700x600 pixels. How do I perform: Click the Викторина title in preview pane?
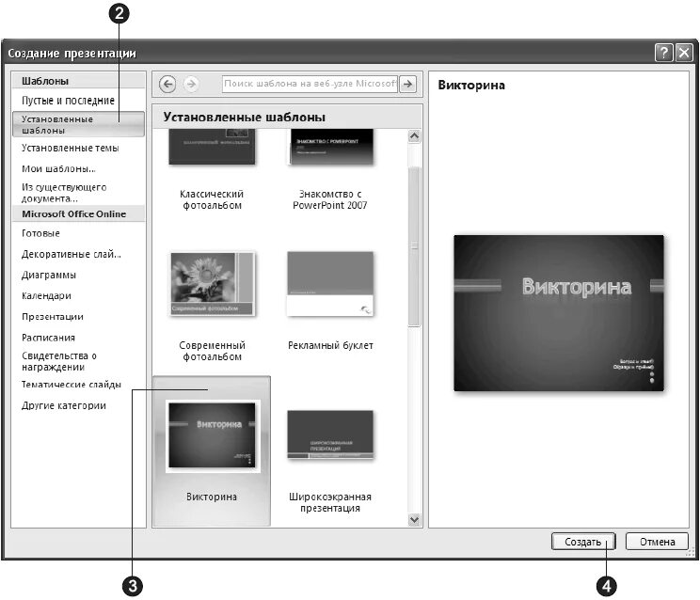(471, 86)
